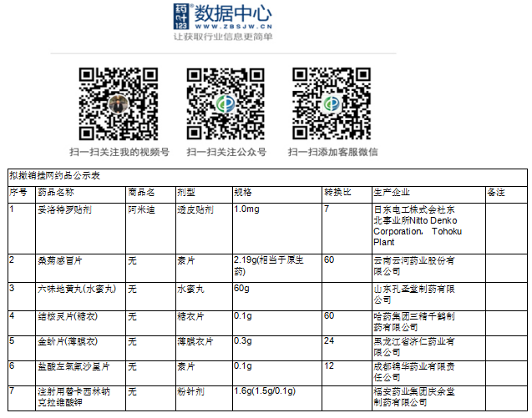The height and width of the screenshot is (418, 532).
Task: Click the 序号 column header
Action: [18, 193]
